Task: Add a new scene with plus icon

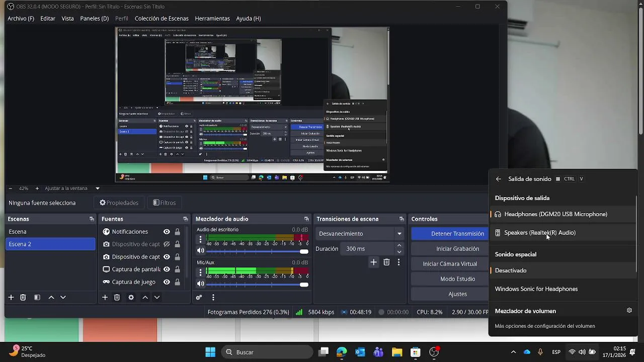Action: coord(11,297)
